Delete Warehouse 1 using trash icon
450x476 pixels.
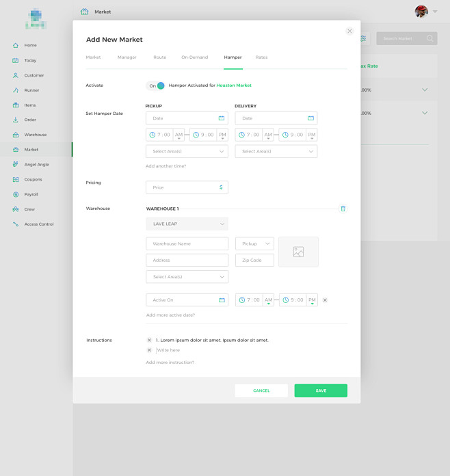[343, 209]
